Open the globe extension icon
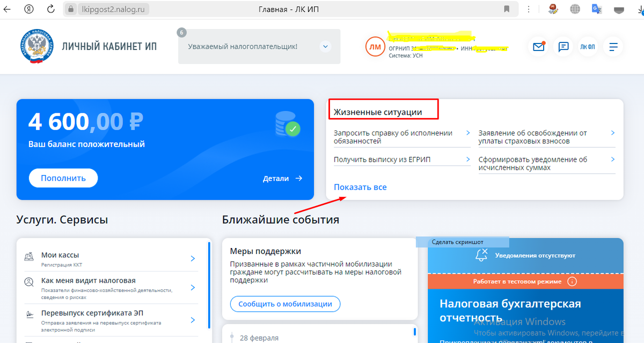 (x=575, y=9)
